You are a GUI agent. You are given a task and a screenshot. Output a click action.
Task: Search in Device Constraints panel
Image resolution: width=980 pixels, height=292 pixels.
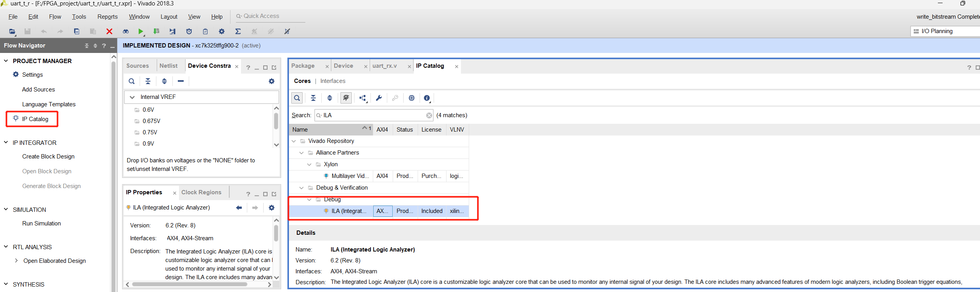click(132, 81)
